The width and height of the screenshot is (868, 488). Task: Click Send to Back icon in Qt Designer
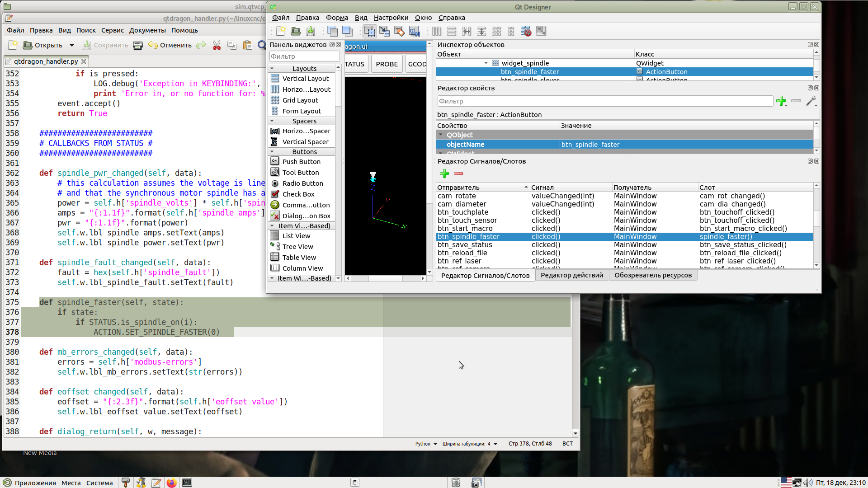click(x=333, y=31)
